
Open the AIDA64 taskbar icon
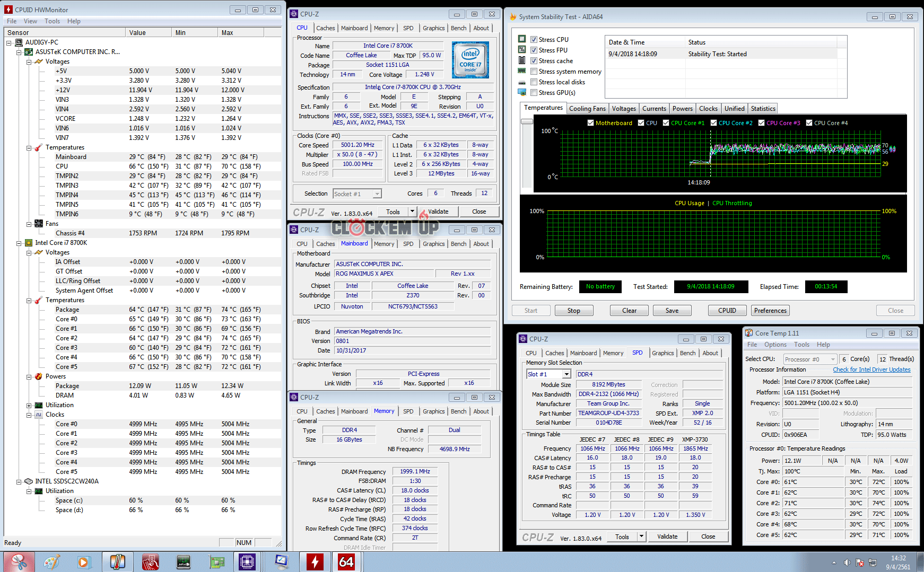click(346, 561)
